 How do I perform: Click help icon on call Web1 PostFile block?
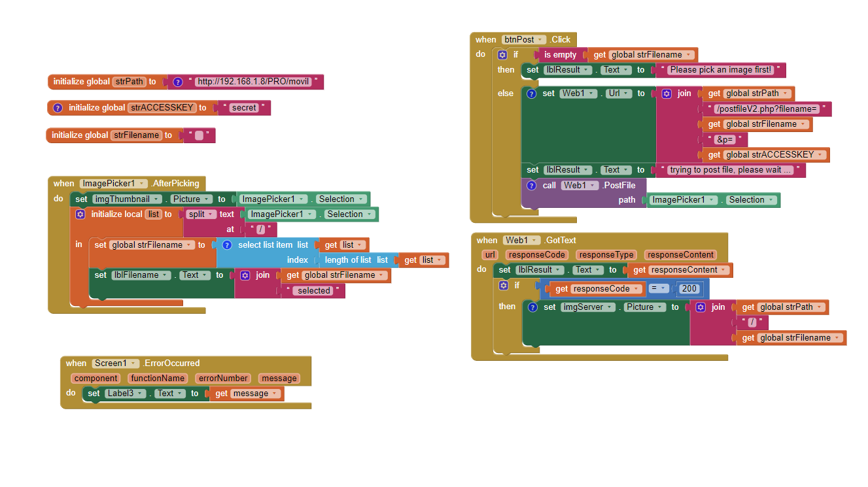coord(531,186)
